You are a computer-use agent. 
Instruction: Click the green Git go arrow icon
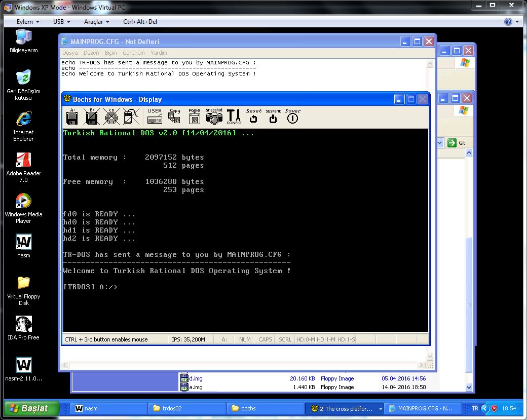(451, 143)
